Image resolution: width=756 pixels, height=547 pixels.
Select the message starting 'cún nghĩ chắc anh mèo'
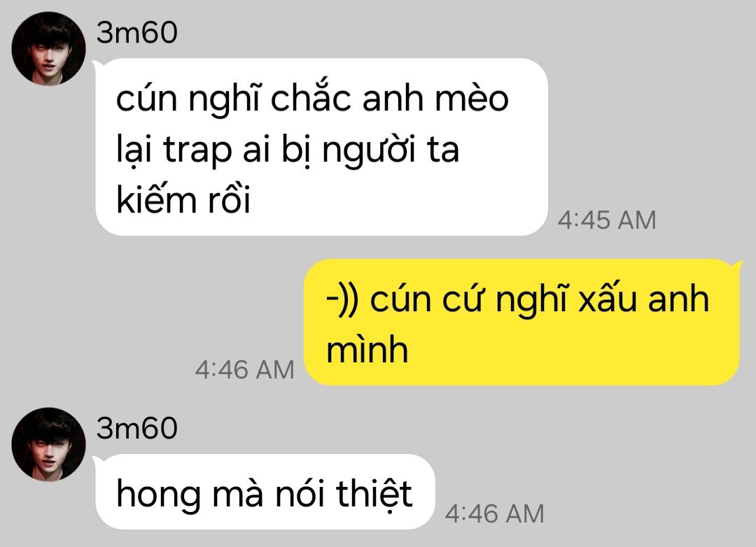tap(321, 147)
